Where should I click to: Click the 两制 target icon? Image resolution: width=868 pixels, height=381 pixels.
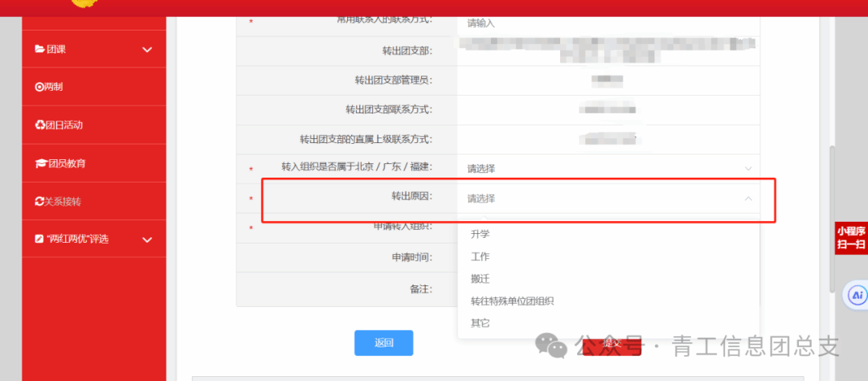[x=39, y=87]
